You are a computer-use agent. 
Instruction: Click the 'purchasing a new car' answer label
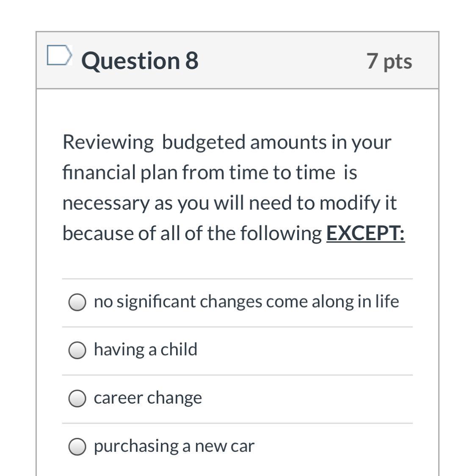coord(174,446)
